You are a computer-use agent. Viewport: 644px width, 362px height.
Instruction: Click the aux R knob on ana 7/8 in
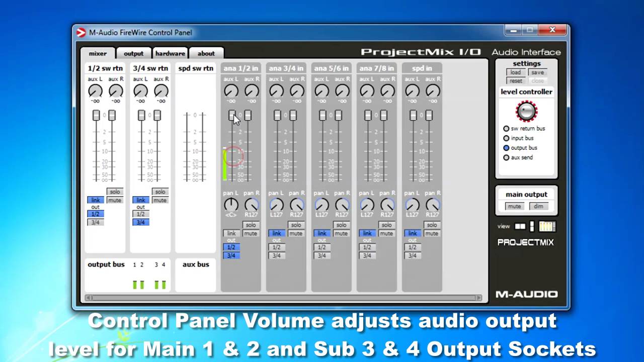[x=387, y=91]
